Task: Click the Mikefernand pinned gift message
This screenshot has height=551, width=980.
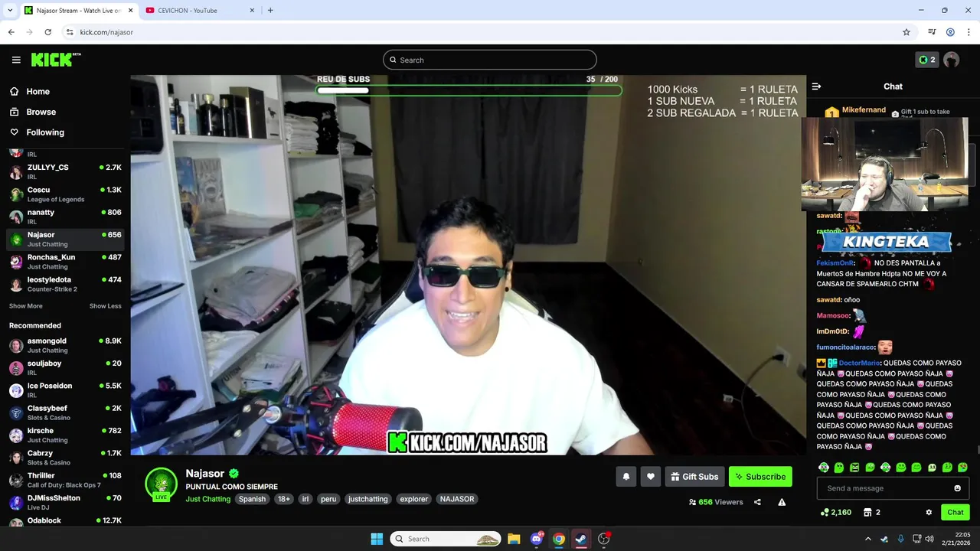Action: pyautogui.click(x=887, y=112)
